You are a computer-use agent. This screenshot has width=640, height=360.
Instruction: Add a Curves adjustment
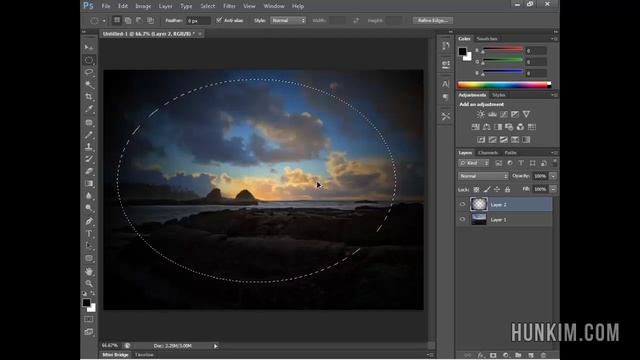pos(504,114)
